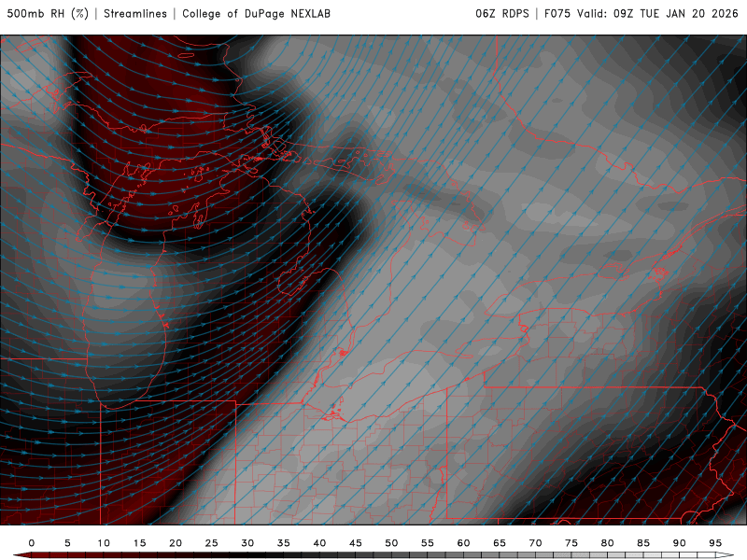Select the 20 label on the colorbar

point(176,543)
